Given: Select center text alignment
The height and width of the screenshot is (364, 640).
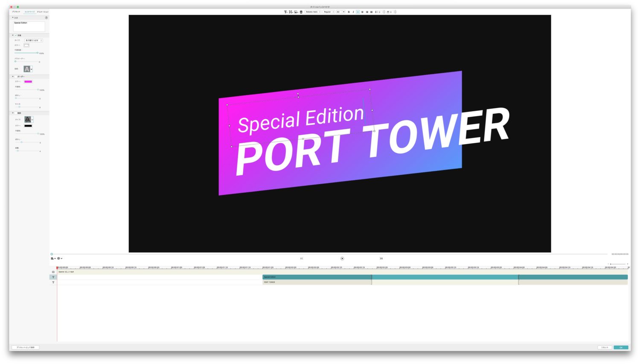Looking at the screenshot, I should pos(362,12).
